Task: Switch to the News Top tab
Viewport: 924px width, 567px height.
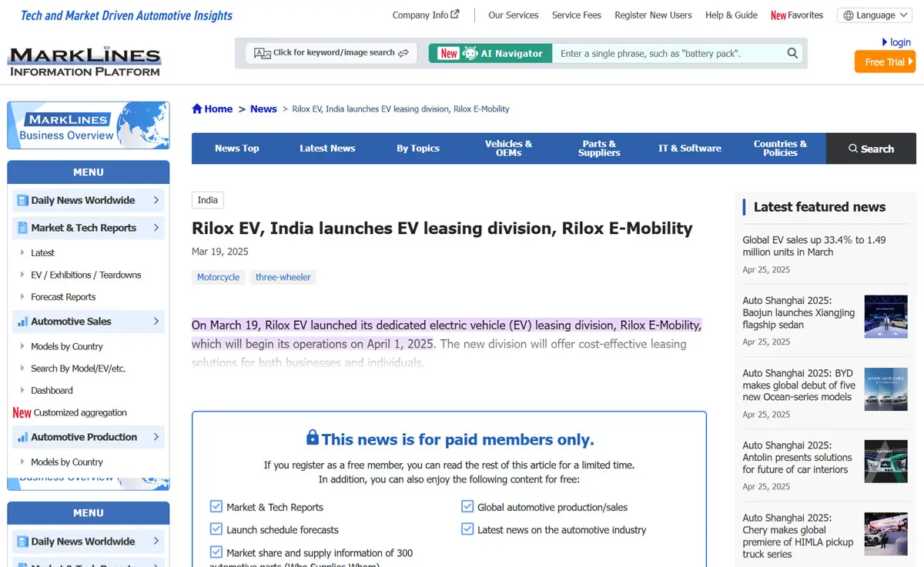Action: tap(237, 148)
